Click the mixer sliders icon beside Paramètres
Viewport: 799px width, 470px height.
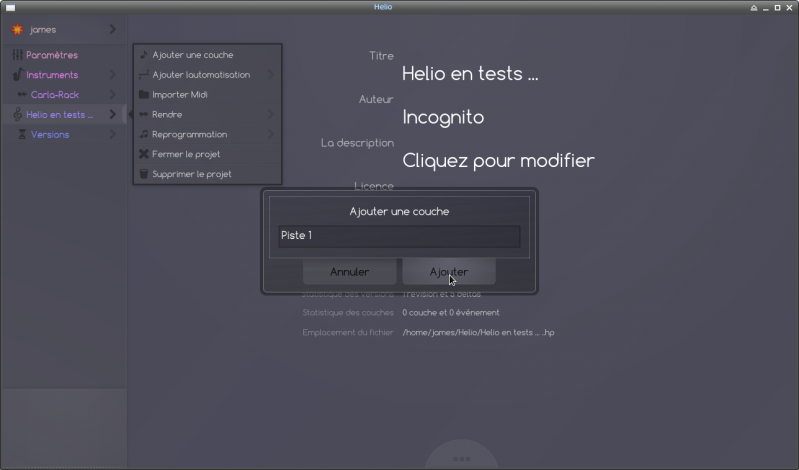(17, 55)
